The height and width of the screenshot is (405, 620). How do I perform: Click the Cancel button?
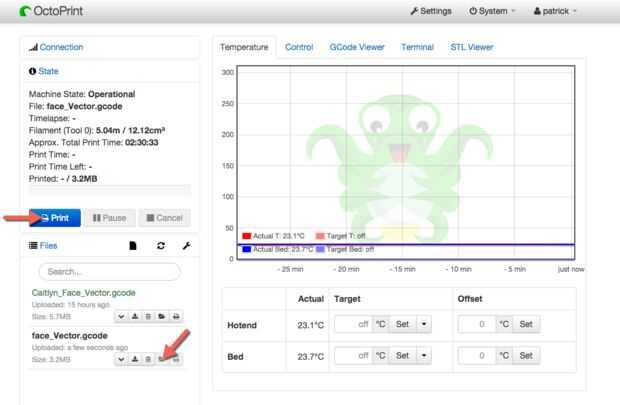[x=164, y=218]
